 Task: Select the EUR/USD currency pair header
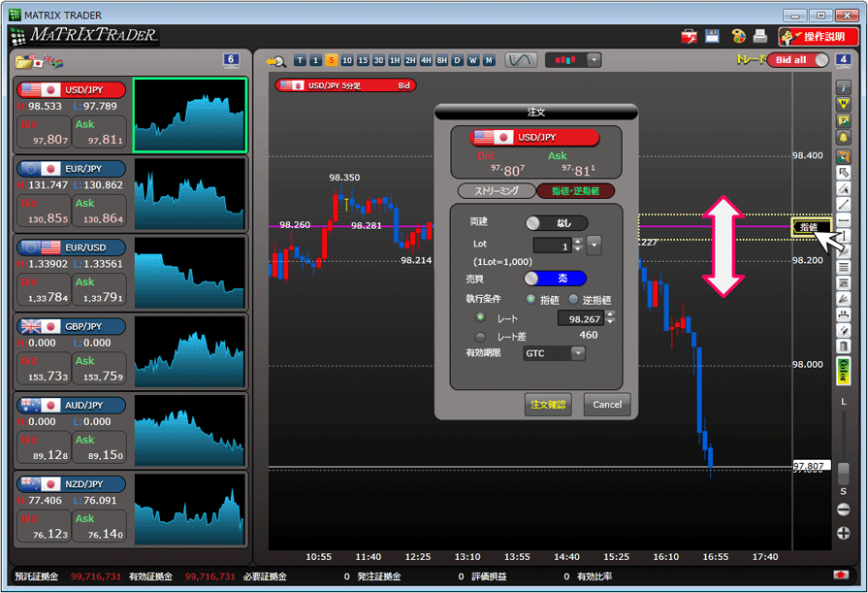(x=71, y=247)
